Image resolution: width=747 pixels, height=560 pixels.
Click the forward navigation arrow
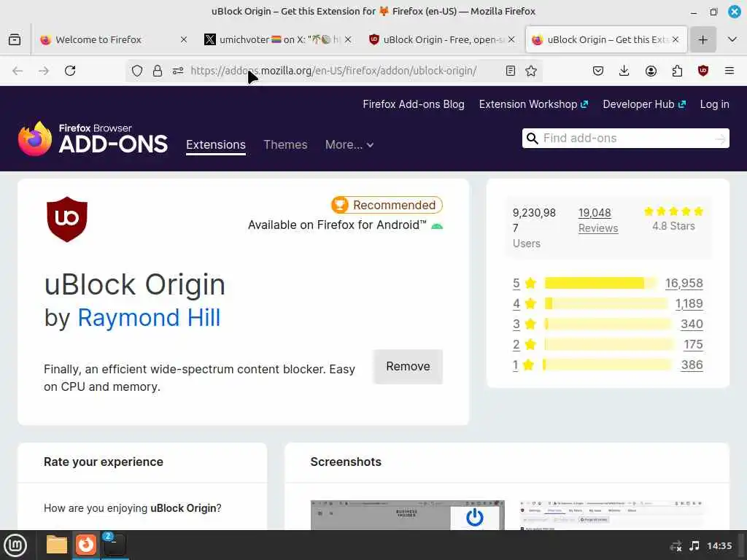pos(44,71)
